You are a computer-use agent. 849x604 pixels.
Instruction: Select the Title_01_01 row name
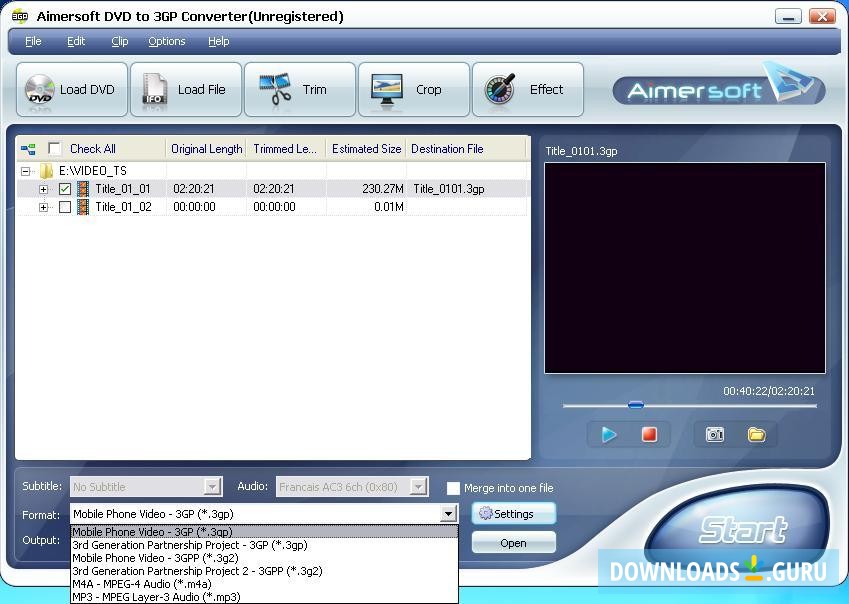click(x=123, y=189)
